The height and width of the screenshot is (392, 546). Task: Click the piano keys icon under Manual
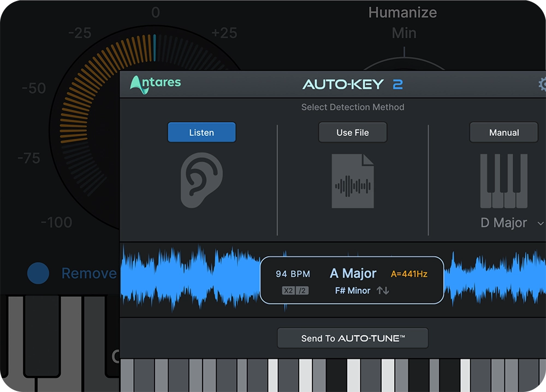(503, 180)
